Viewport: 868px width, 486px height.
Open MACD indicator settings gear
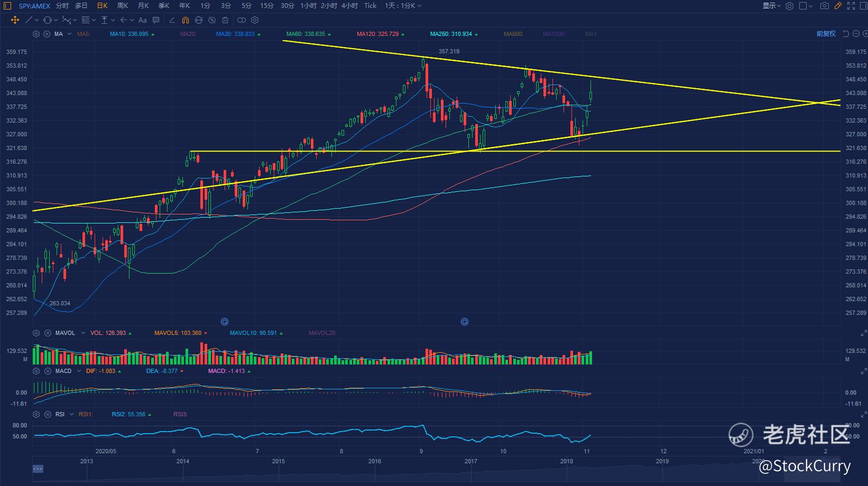pos(36,371)
